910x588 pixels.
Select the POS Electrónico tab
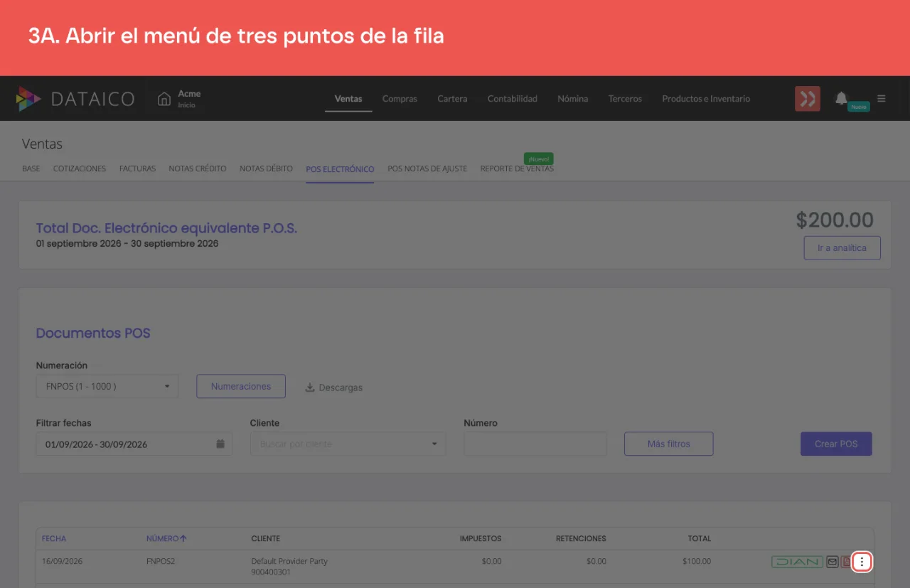[x=340, y=169]
